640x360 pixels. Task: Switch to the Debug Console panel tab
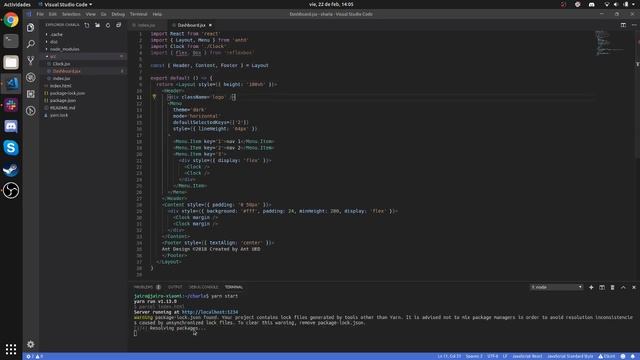[203, 287]
